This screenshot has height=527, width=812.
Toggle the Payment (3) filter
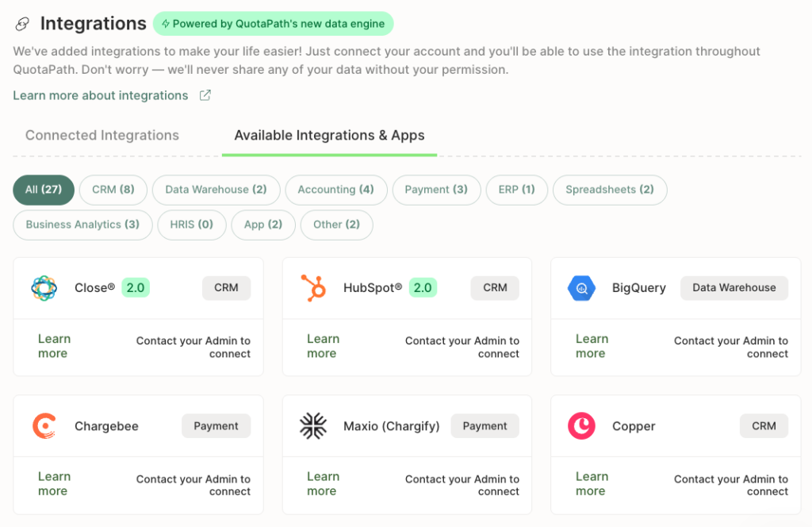436,190
